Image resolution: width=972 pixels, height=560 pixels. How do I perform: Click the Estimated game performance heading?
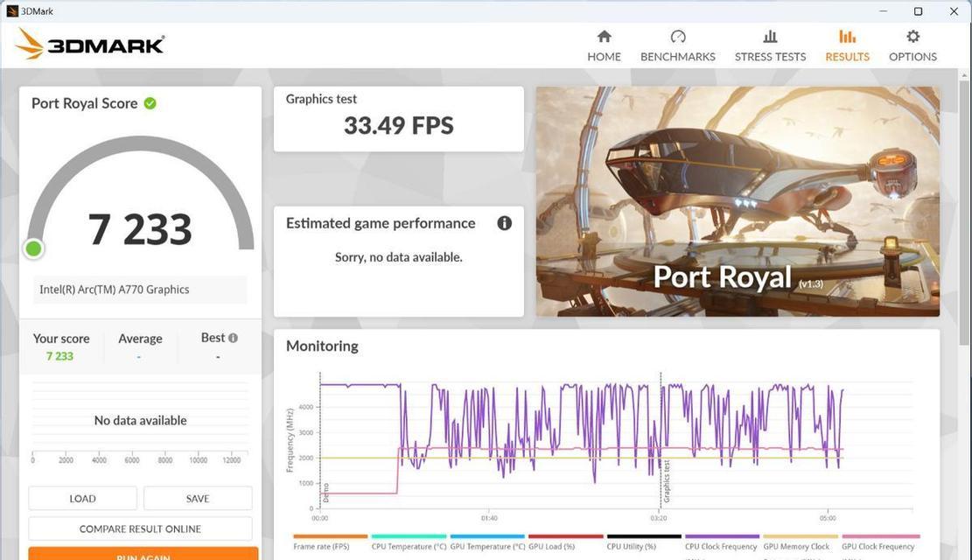[x=381, y=223]
